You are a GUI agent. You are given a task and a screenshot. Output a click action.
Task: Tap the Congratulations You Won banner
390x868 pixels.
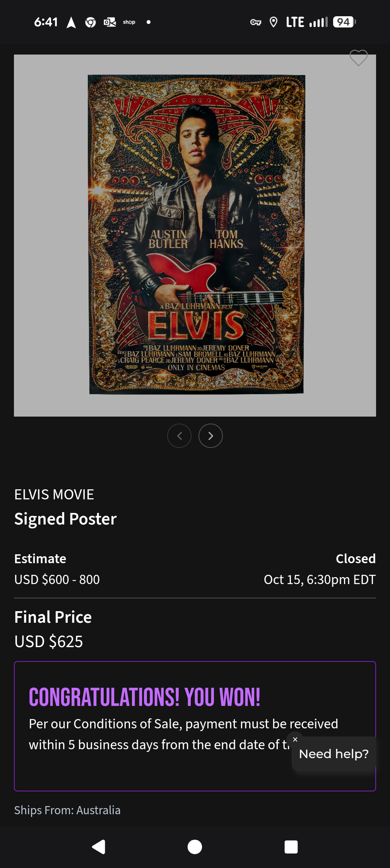click(x=144, y=697)
